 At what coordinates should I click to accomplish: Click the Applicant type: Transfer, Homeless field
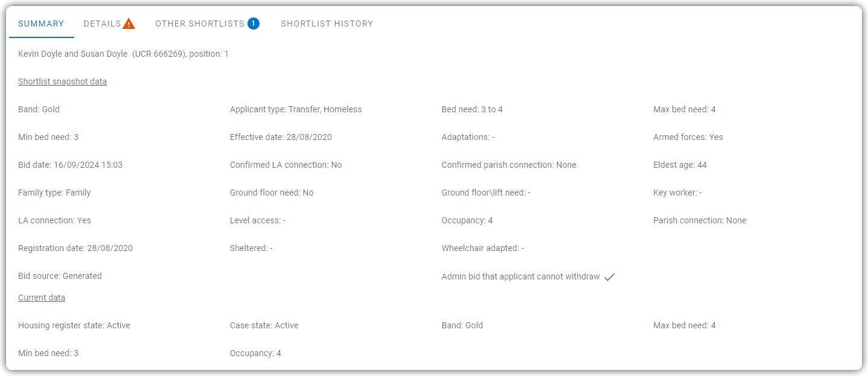[x=296, y=109]
